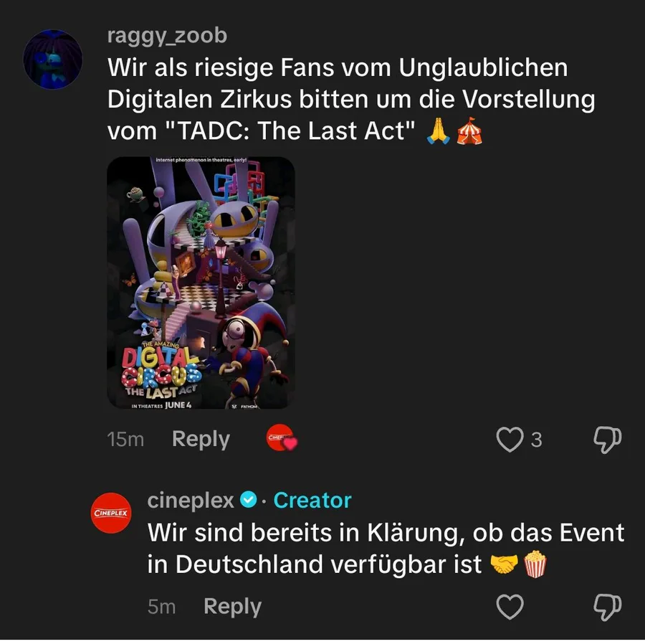The width and height of the screenshot is (645, 644).
Task: Click the circus tent emoji in the comment
Action: pos(469,131)
